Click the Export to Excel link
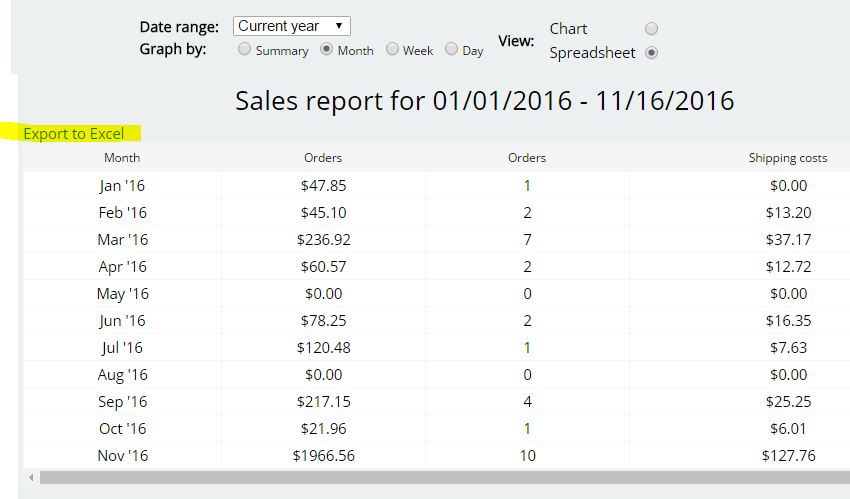Image resolution: width=850 pixels, height=499 pixels. pyautogui.click(x=74, y=134)
